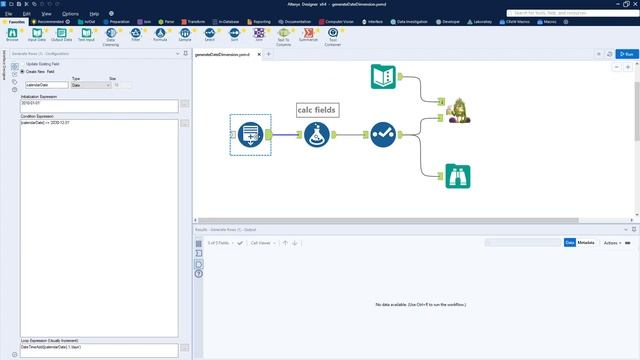Expand the 3 of 3 Fields dropdown
The image size is (640, 360).
coord(220,243)
